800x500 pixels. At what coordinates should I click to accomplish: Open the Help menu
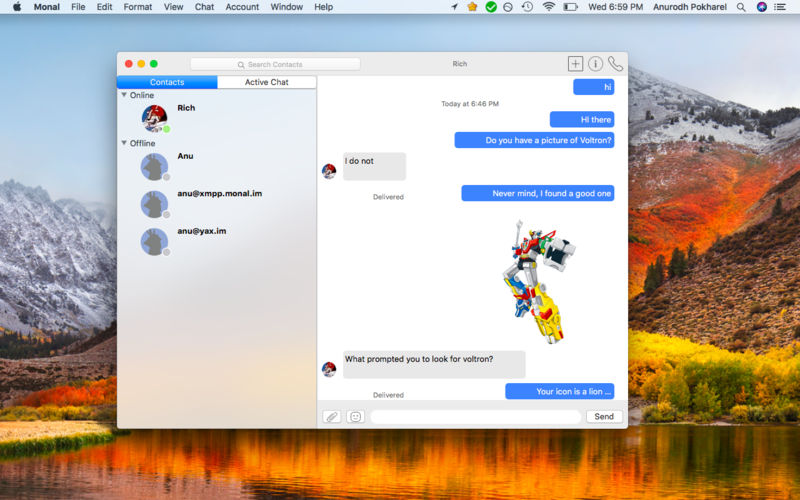click(x=323, y=7)
